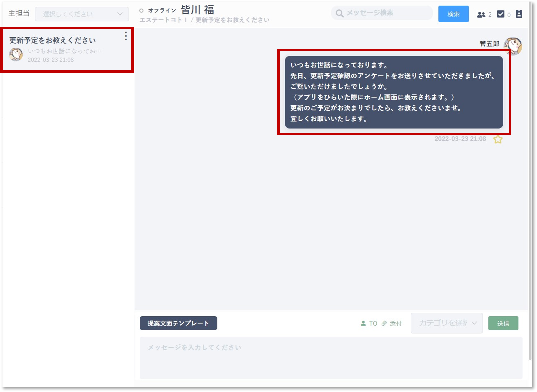537x392 pixels.
Task: Open the three-dot menu on thread item
Action: 126,36
